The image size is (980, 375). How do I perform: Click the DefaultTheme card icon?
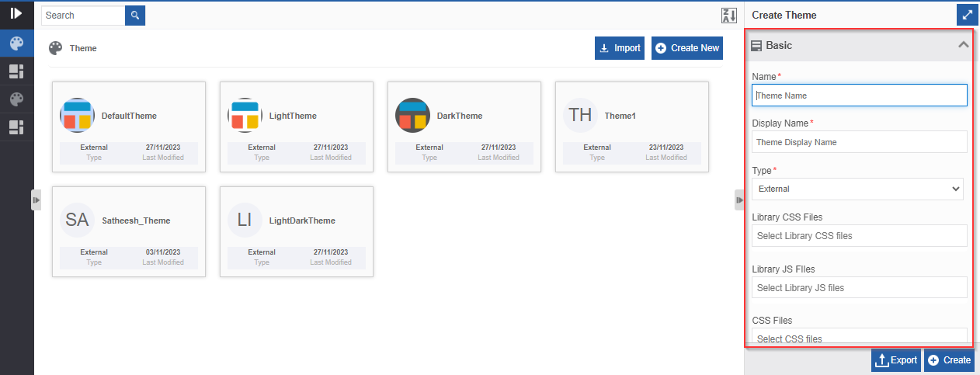(77, 116)
